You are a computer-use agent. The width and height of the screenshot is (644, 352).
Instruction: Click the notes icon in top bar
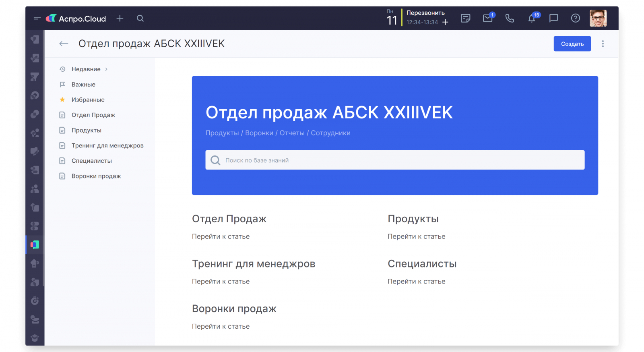[466, 18]
